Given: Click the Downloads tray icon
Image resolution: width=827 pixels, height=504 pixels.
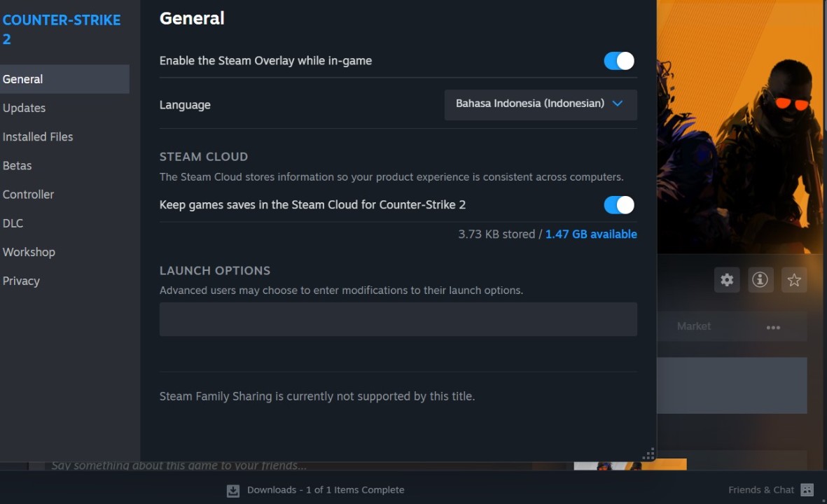Looking at the screenshot, I should pos(233,491).
